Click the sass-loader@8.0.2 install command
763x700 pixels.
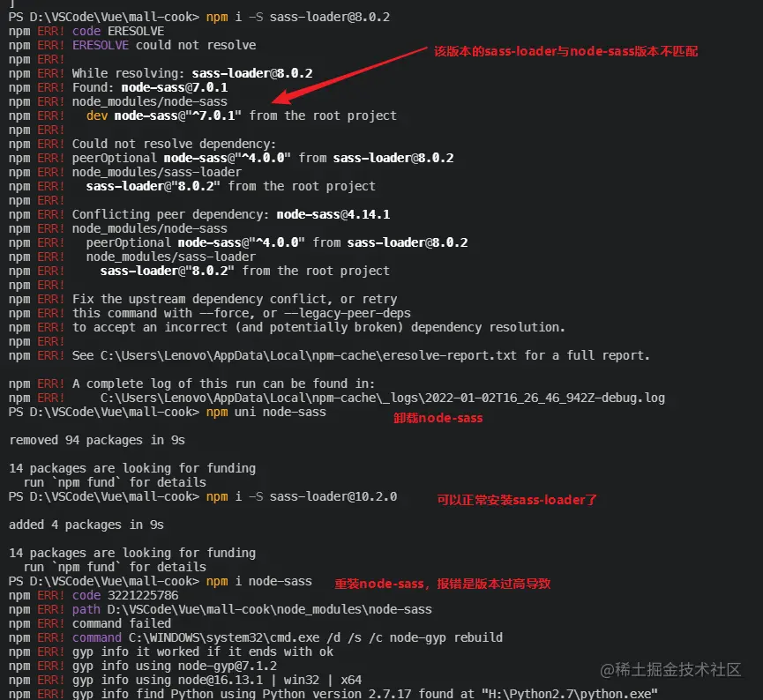(298, 17)
